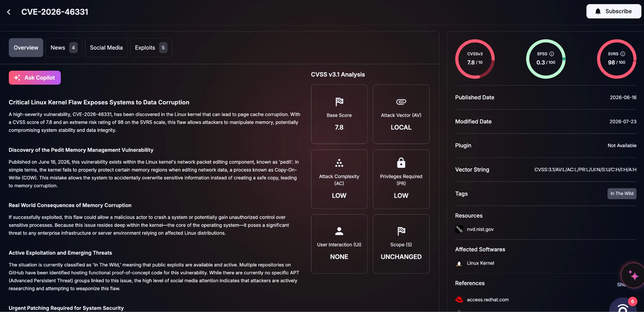
Task: Open the News tab
Action: click(64, 48)
